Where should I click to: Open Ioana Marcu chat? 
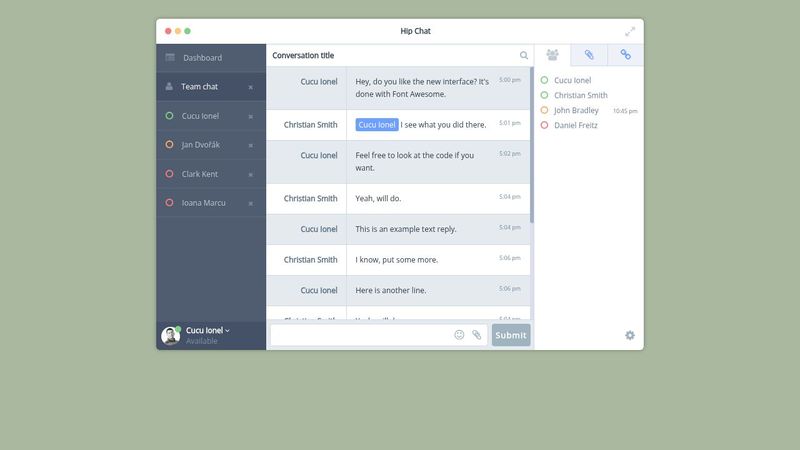click(x=211, y=203)
